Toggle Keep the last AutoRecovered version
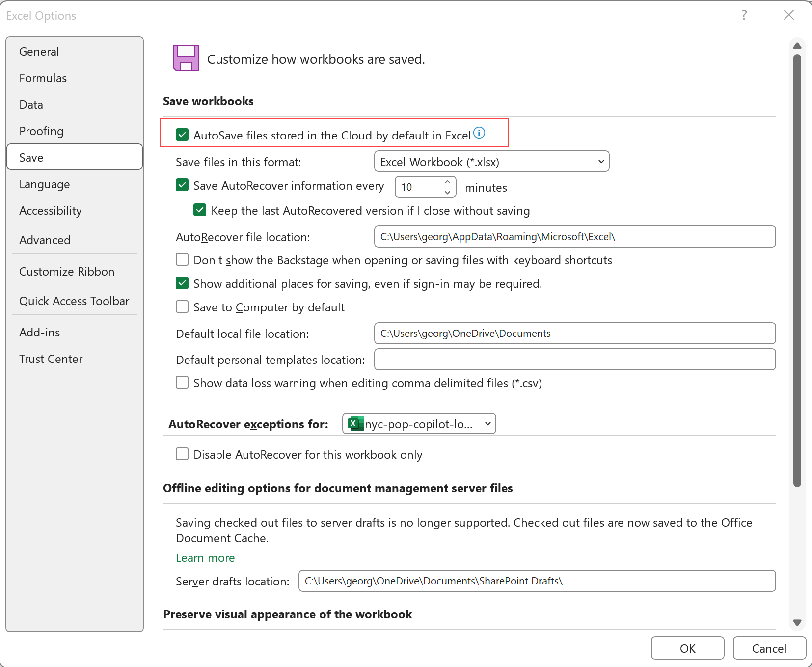Viewport: 812px width, 667px height. click(x=200, y=210)
